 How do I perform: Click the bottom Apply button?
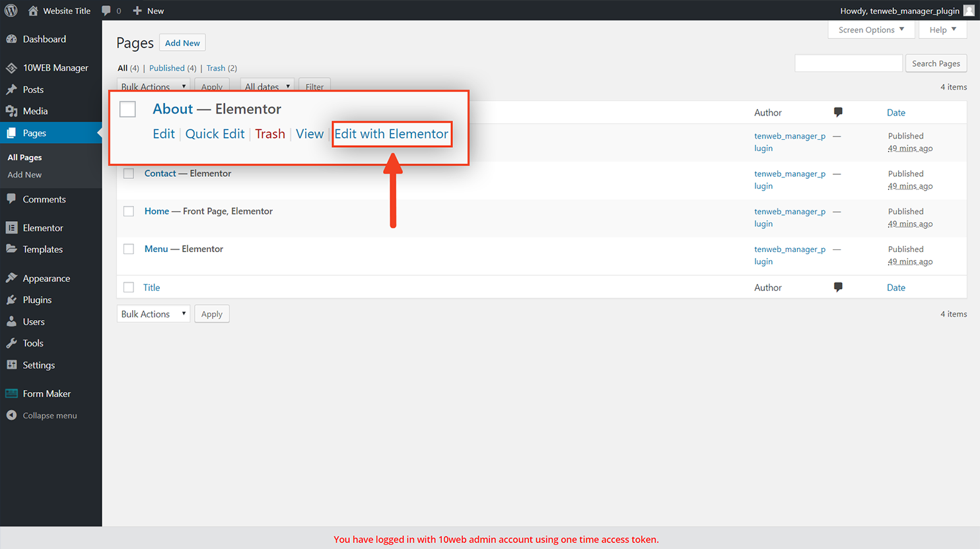pyautogui.click(x=212, y=314)
